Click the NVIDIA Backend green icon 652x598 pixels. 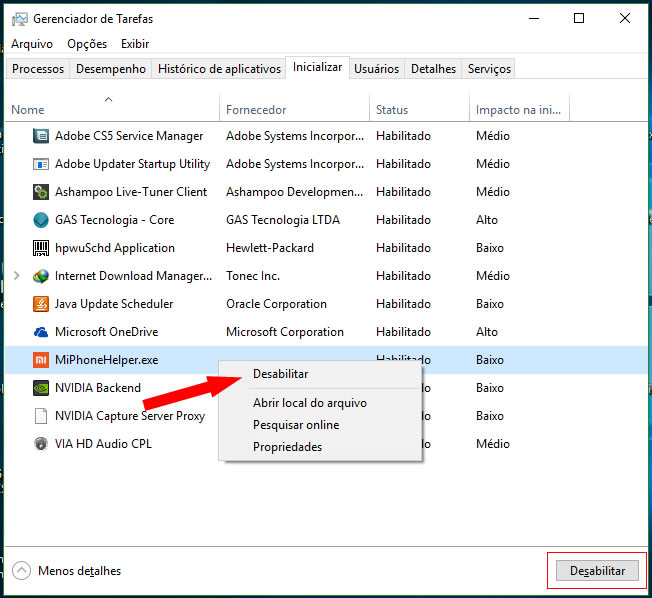pyautogui.click(x=41, y=388)
